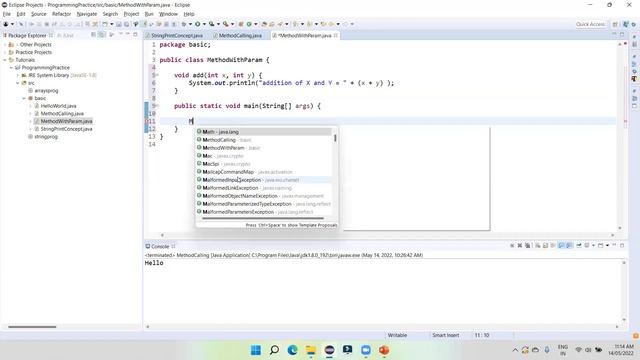Switch to StringPrintConcept.java tab

(177, 36)
